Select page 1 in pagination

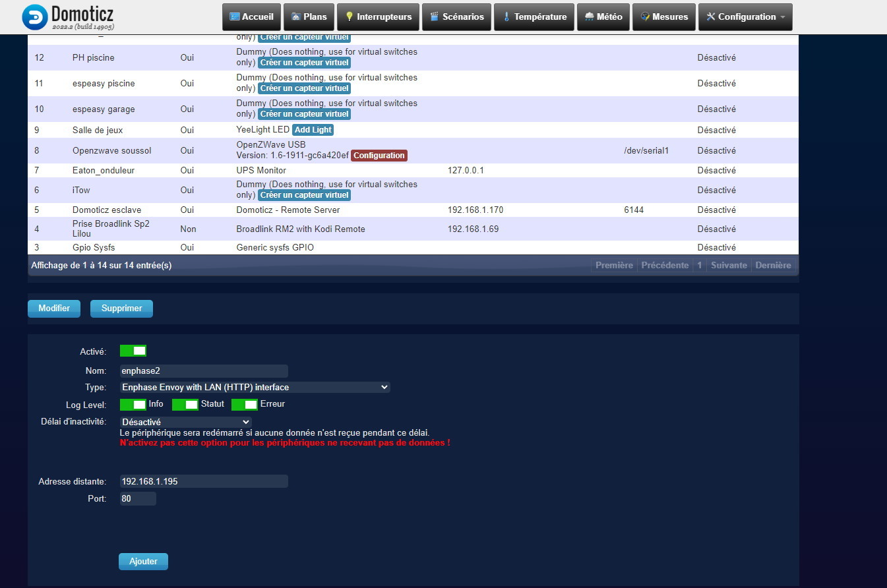click(700, 265)
